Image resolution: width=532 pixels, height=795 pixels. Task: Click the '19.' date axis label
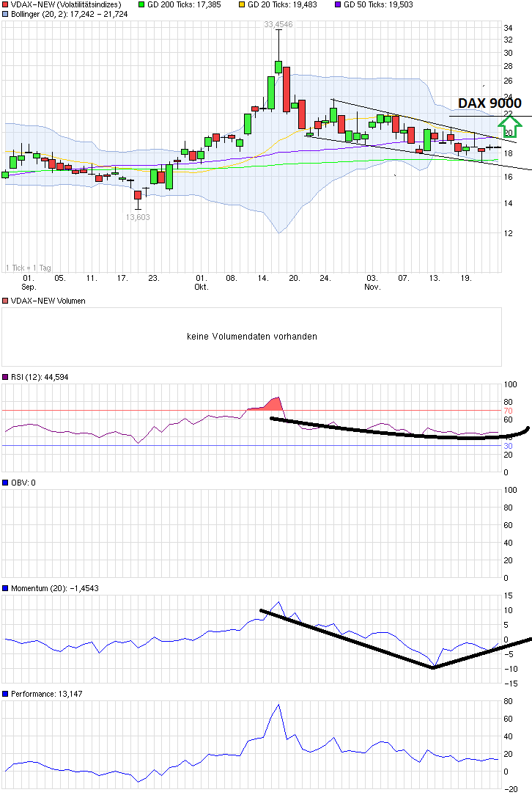point(466,278)
